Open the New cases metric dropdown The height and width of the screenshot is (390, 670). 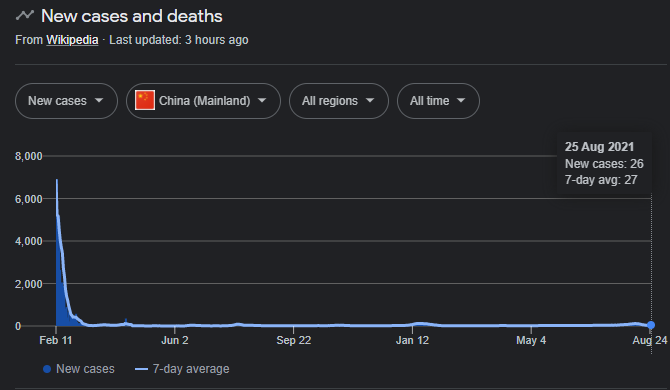(x=66, y=101)
